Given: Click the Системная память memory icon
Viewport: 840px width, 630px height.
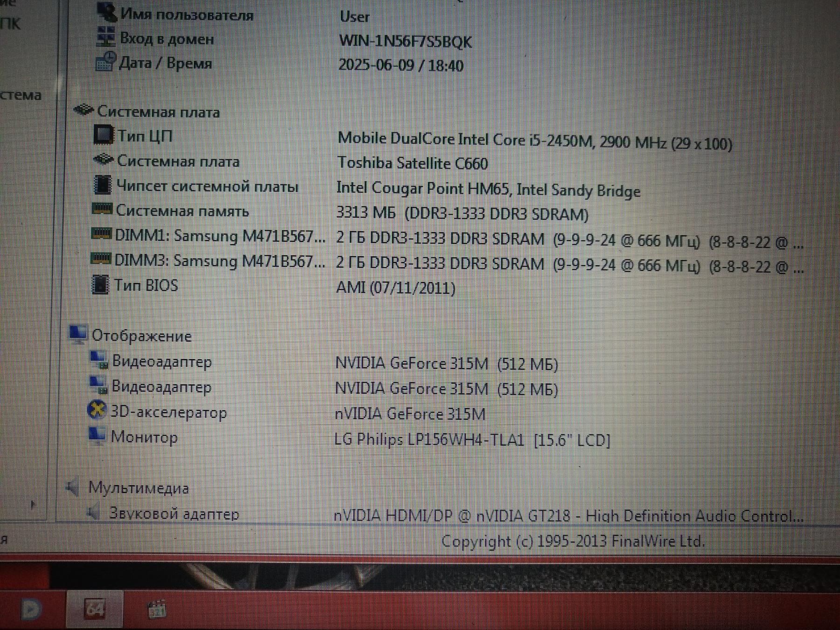Looking at the screenshot, I should point(102,209).
